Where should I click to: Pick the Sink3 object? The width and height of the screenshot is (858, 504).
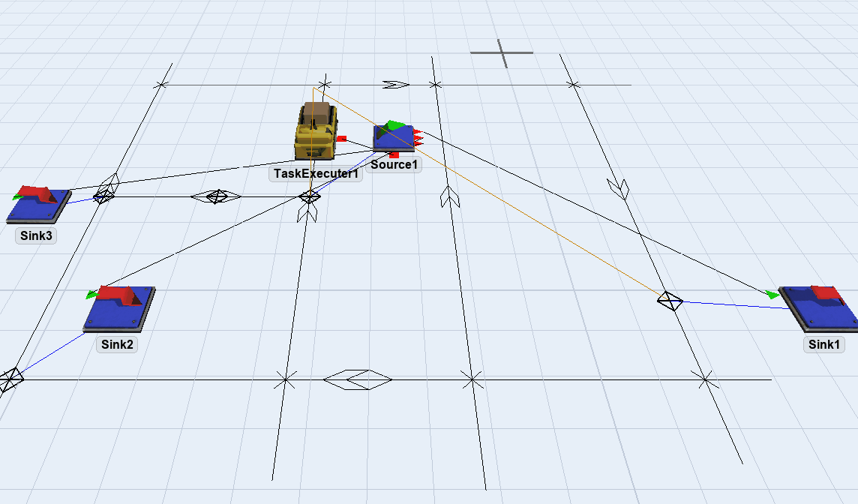point(38,205)
